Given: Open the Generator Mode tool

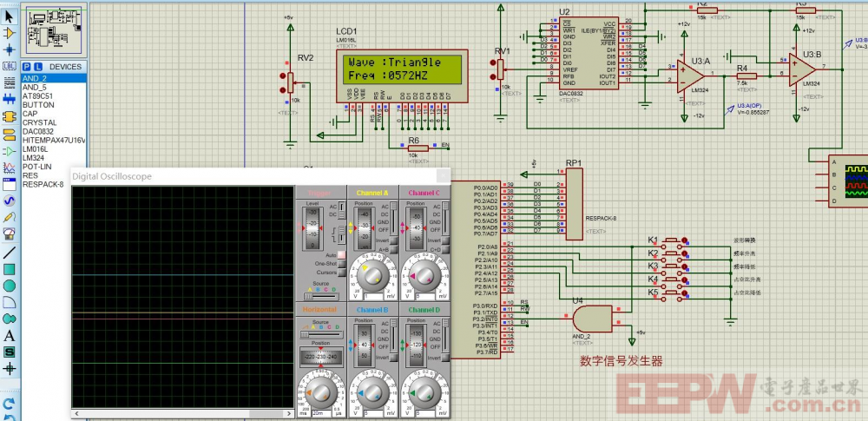Looking at the screenshot, I should (9, 201).
